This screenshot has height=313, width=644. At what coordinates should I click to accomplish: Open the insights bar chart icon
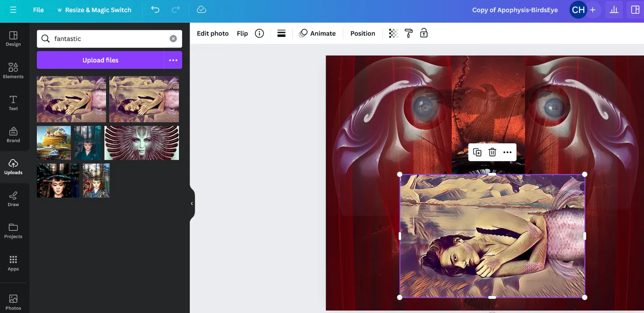(614, 10)
